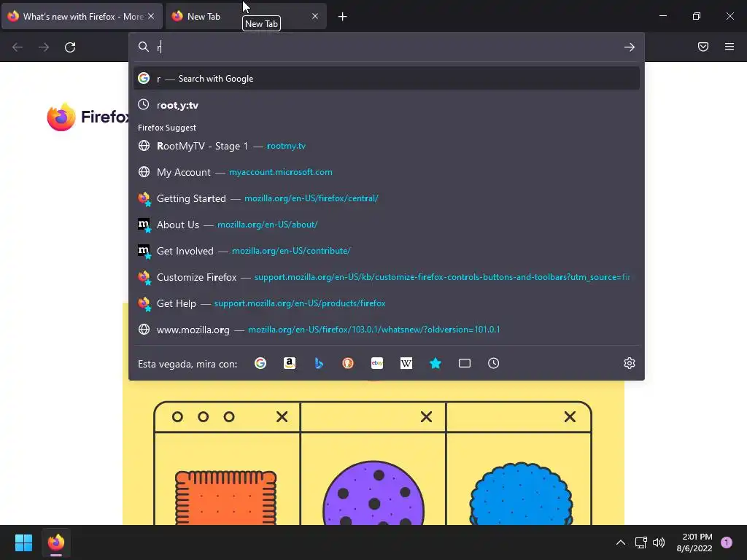Open My Account microsoft suggestion
The image size is (747, 560).
[x=387, y=172]
